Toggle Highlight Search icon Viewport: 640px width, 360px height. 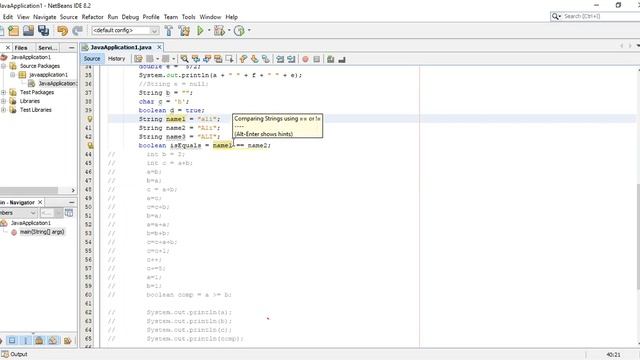click(x=218, y=59)
